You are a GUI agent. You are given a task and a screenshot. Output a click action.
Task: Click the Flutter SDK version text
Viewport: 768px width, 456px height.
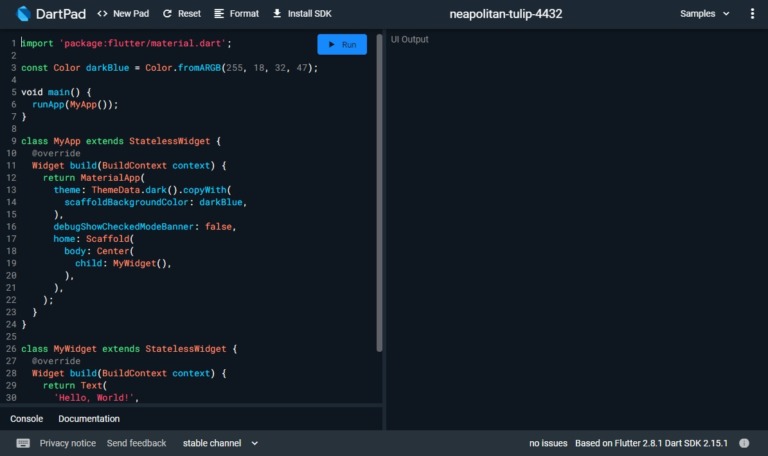[651, 443]
